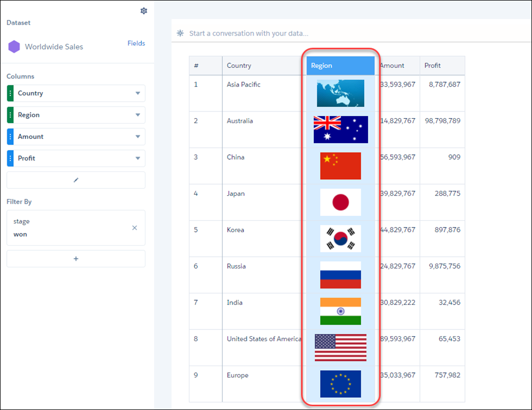Screen dimensions: 532x410
Task: Select the Amount table column header
Action: click(x=397, y=66)
